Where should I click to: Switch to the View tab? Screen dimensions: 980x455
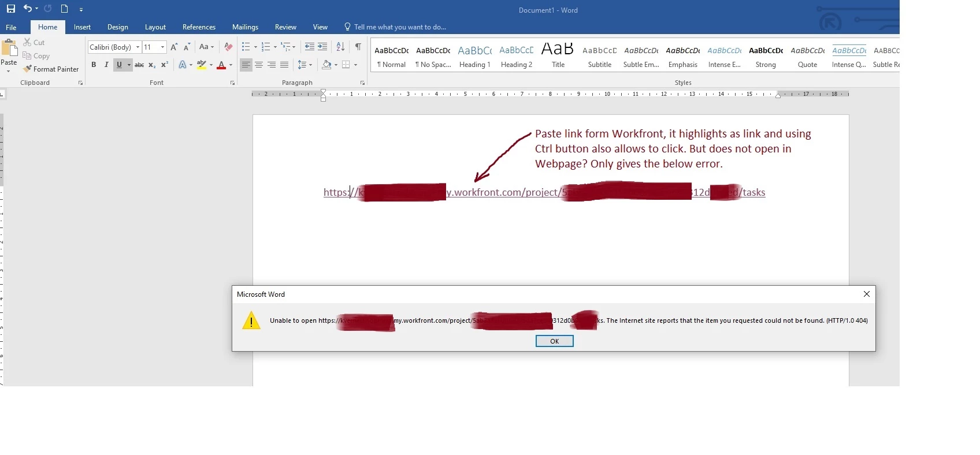[x=320, y=27]
